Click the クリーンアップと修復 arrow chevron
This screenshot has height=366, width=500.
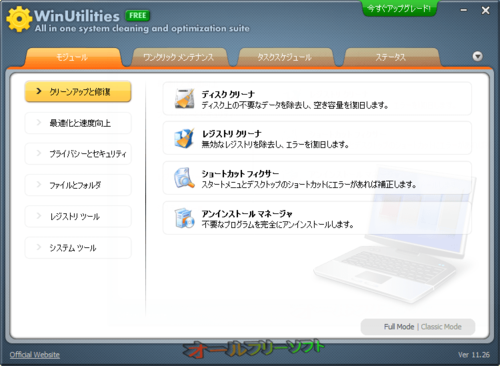(39, 91)
